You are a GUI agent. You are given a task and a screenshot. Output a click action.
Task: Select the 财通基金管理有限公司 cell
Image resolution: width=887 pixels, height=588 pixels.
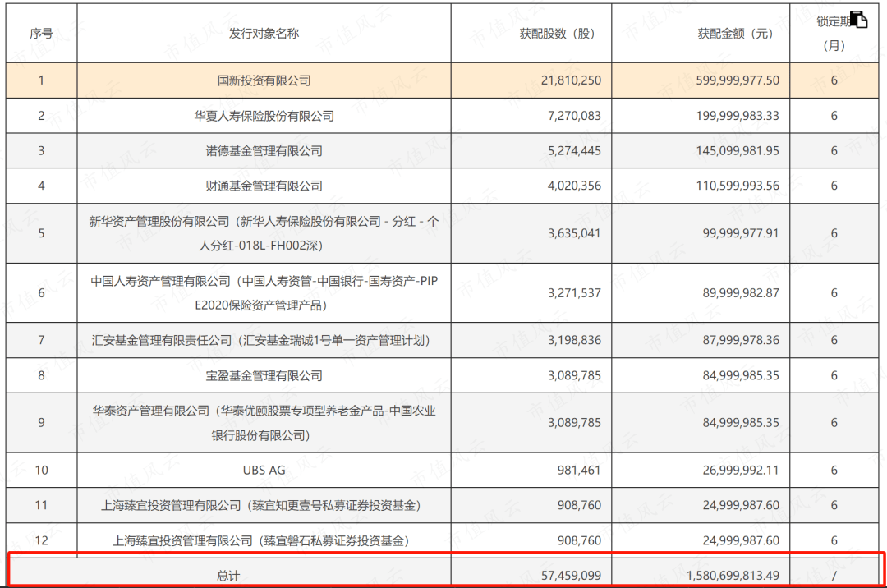point(264,186)
